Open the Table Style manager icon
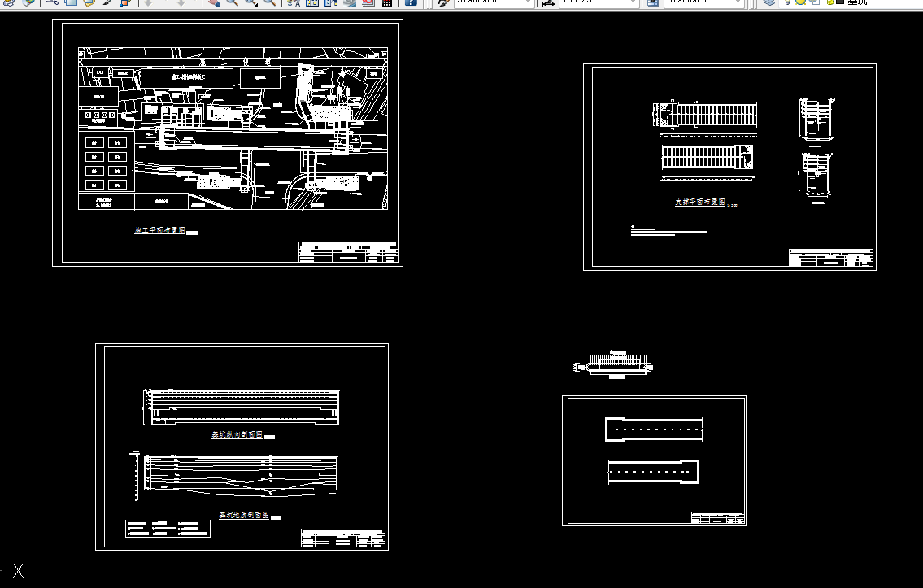The image size is (923, 588). click(653, 2)
